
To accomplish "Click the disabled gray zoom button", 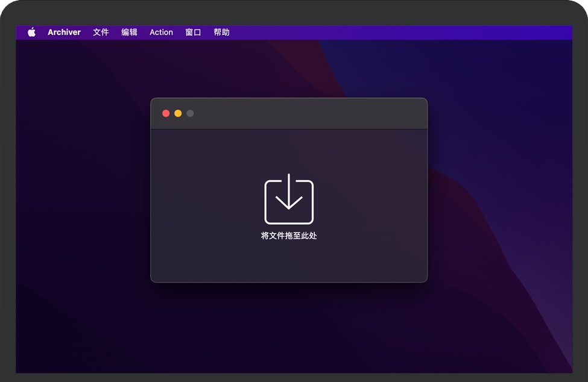I will pos(190,113).
